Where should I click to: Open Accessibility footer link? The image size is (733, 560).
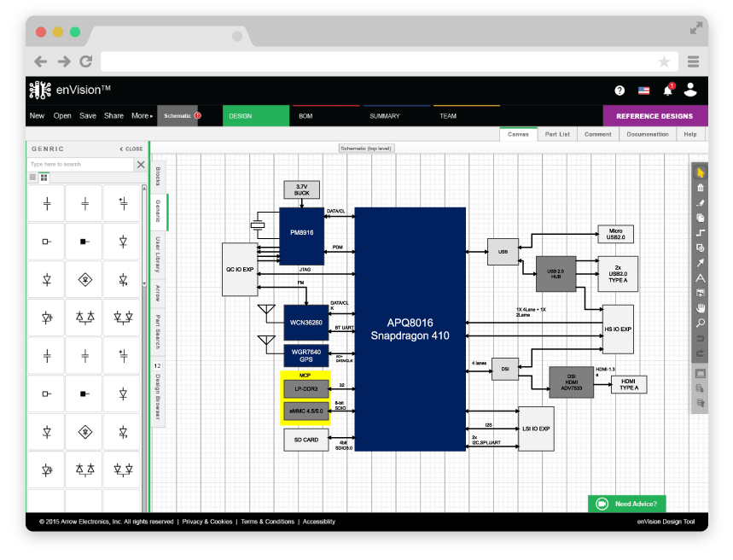tap(319, 522)
